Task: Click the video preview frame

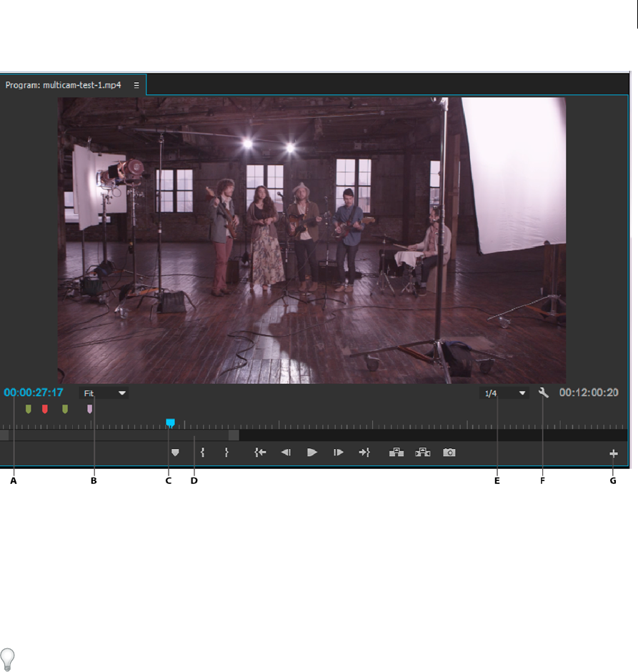Action: (311, 240)
